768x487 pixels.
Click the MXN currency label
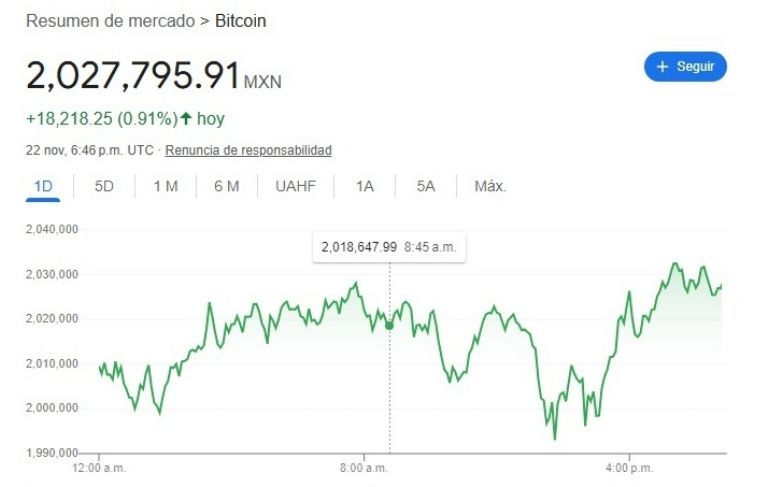(x=263, y=81)
